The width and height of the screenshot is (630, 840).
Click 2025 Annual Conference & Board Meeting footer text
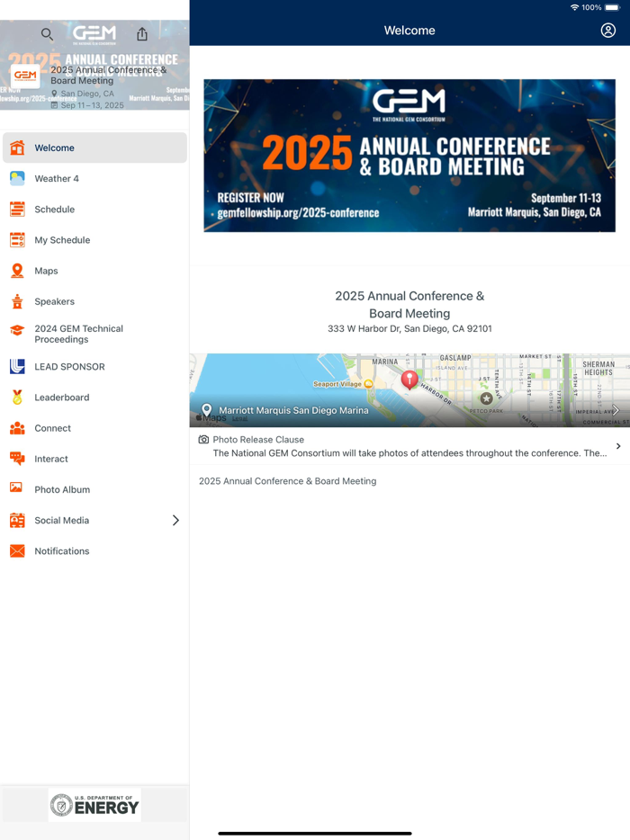(x=287, y=481)
